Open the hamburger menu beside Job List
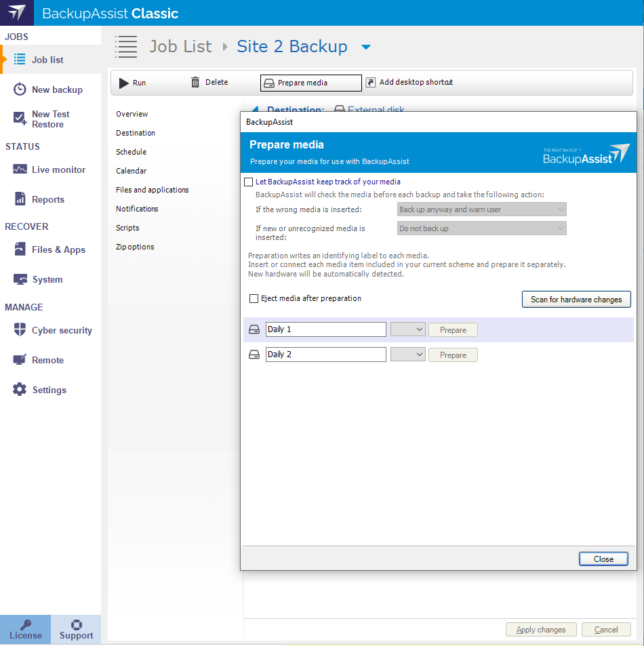The image size is (644, 646). (126, 46)
